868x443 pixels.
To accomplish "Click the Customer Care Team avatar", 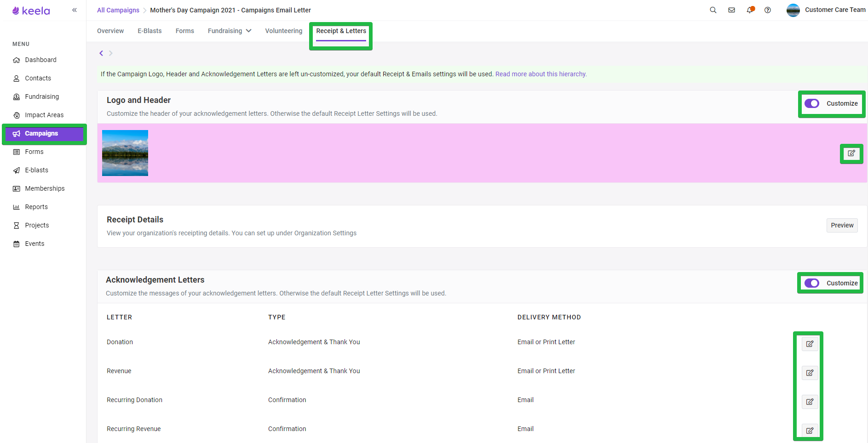I will pyautogui.click(x=793, y=10).
